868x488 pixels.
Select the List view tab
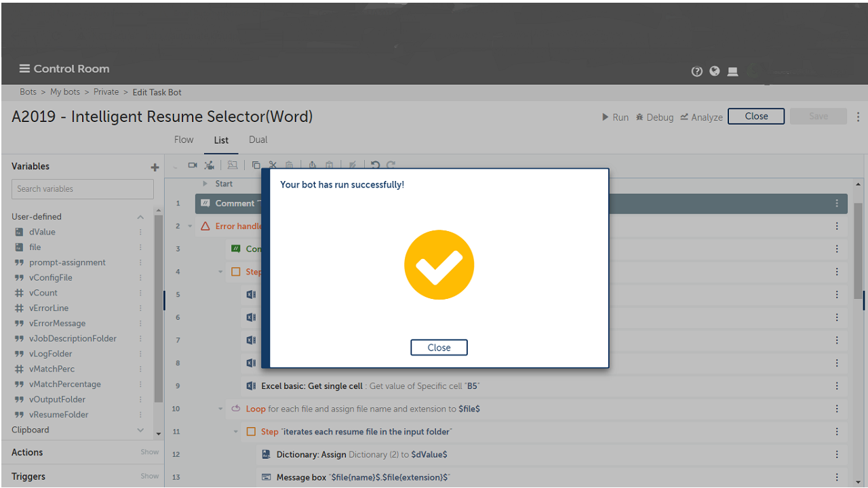point(221,140)
